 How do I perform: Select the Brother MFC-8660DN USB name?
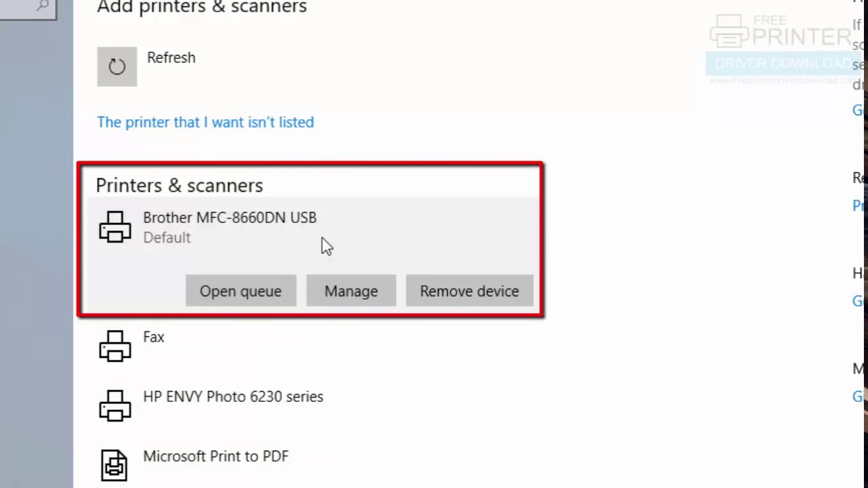coord(229,218)
